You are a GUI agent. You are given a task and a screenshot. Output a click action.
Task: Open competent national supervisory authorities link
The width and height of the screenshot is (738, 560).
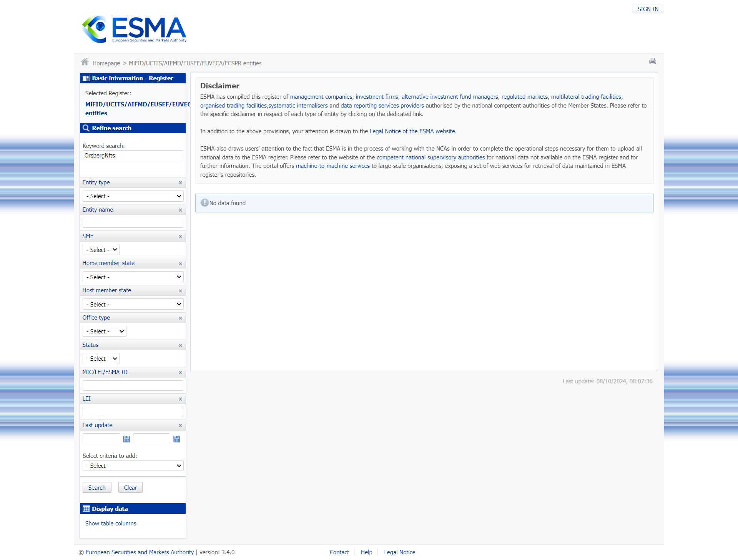click(430, 157)
